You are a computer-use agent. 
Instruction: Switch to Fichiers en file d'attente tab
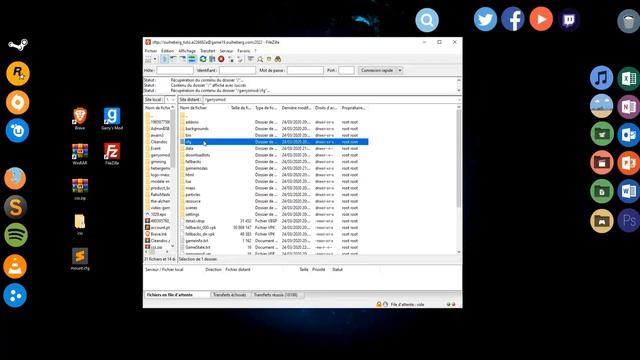coord(176,295)
